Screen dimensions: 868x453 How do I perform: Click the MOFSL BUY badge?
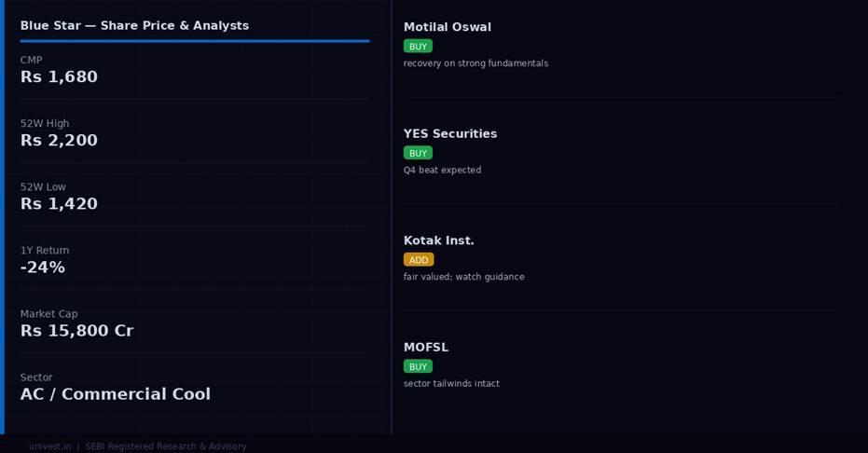[x=418, y=366]
